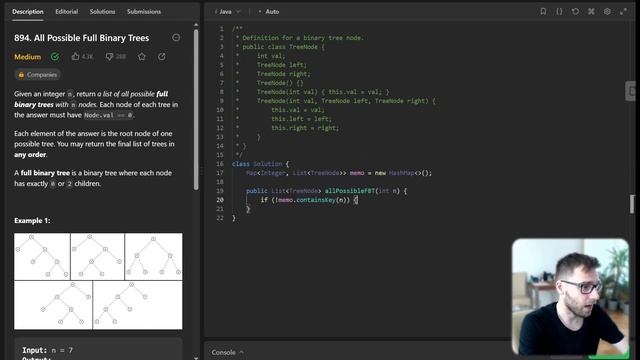Click the 'class Solution' line
Screen dimensions: 640x360
pyautogui.click(x=260, y=164)
